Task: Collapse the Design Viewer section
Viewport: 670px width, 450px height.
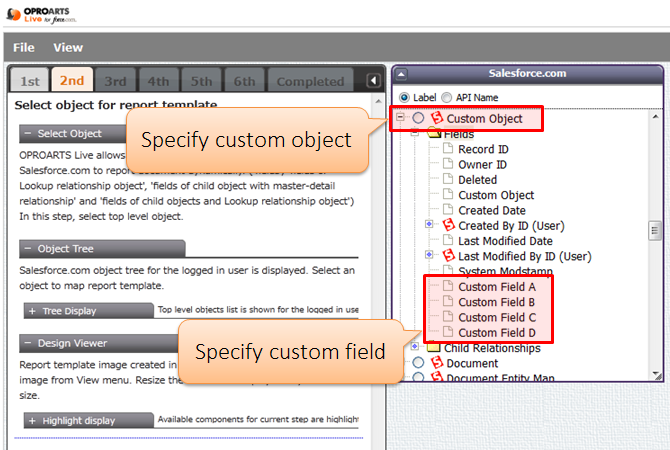Action: [28, 343]
